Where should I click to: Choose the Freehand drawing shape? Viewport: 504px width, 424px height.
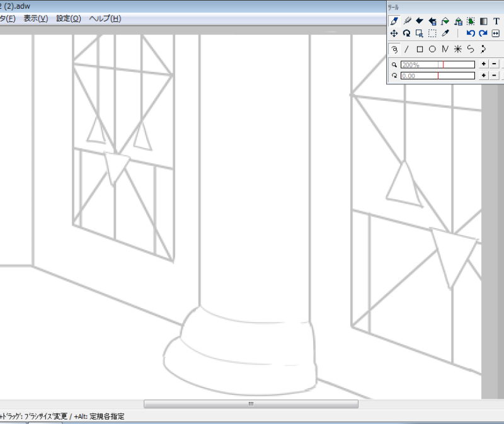coord(394,49)
